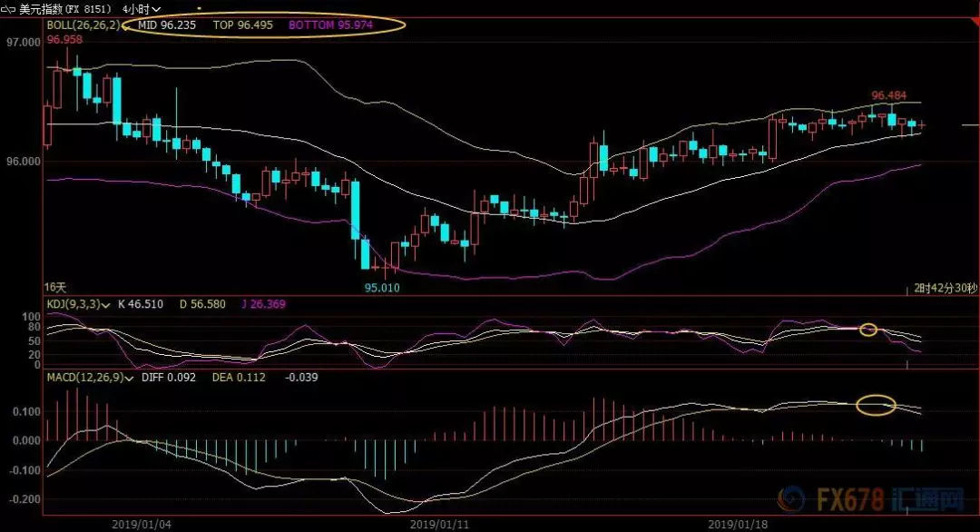Screen dimensions: 980x532
Task: Click the 95.010 low price marker
Action: [x=382, y=288]
